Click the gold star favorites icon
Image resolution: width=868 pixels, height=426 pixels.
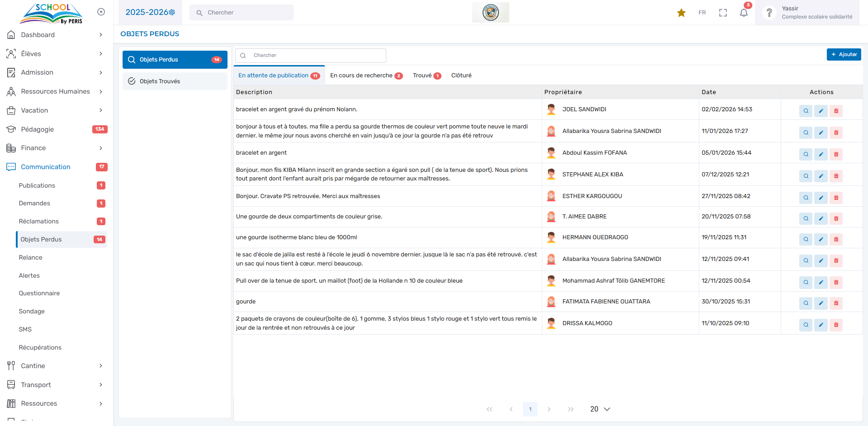[681, 13]
